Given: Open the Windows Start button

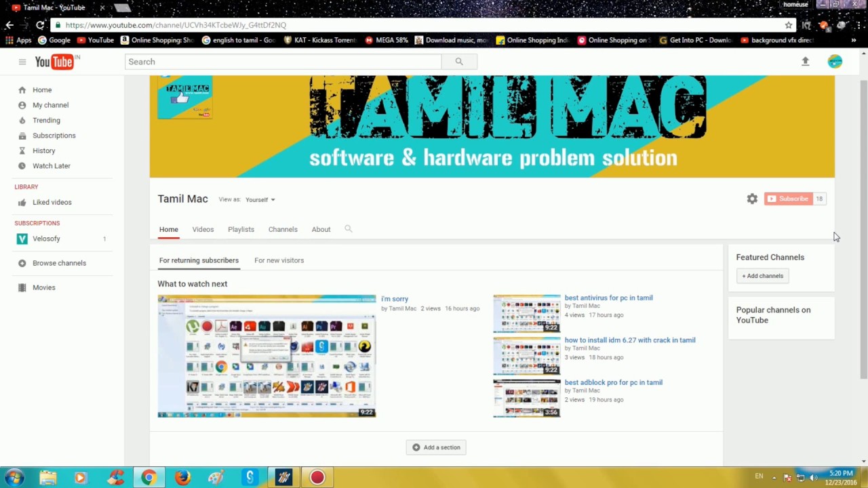Looking at the screenshot, I should 14,477.
